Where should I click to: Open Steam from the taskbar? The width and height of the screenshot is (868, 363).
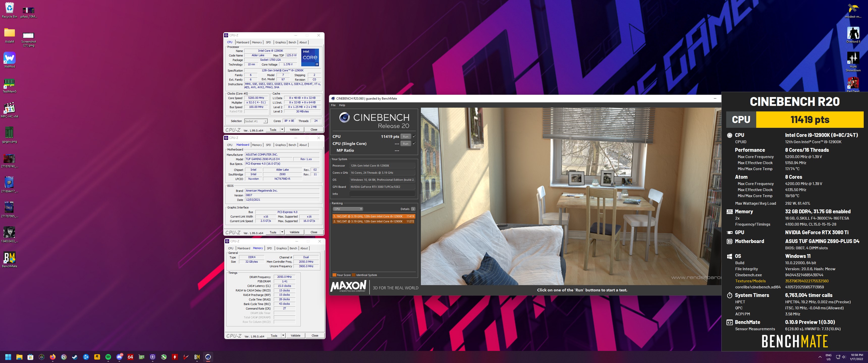click(x=75, y=357)
